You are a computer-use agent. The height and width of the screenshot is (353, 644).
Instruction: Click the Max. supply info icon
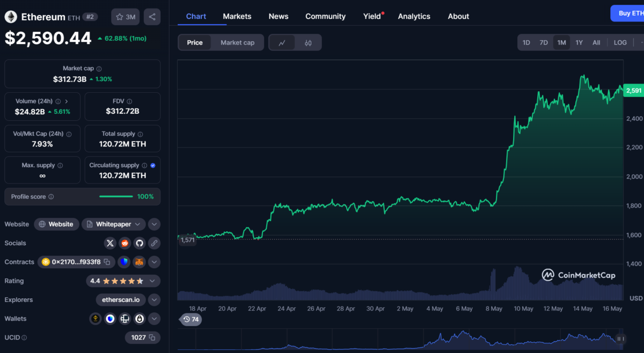coord(60,166)
